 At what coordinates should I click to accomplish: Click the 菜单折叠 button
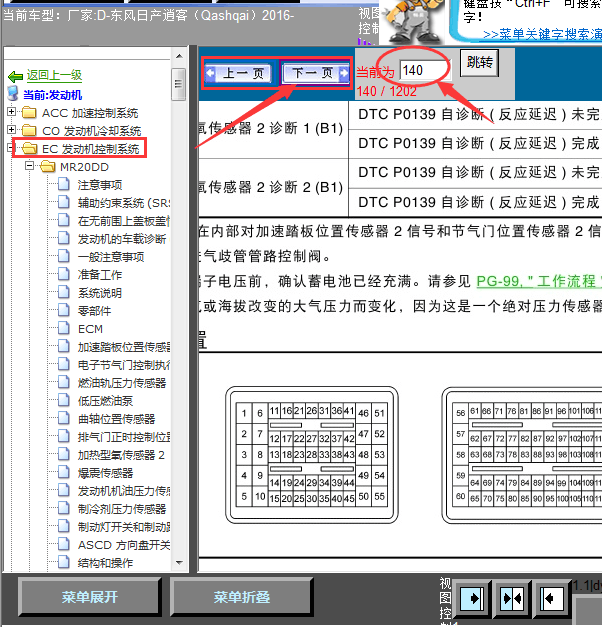pos(242,597)
